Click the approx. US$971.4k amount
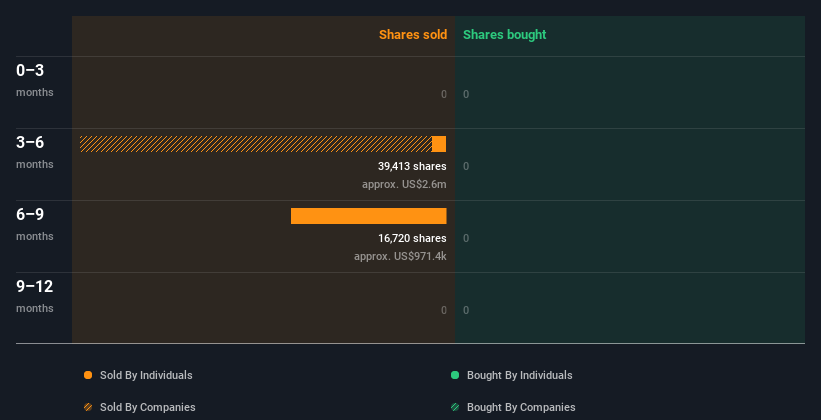This screenshot has width=821, height=420. pyautogui.click(x=400, y=256)
